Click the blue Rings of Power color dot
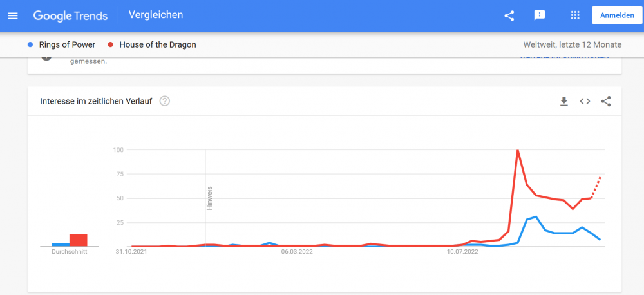This screenshot has width=644, height=295. tap(30, 45)
